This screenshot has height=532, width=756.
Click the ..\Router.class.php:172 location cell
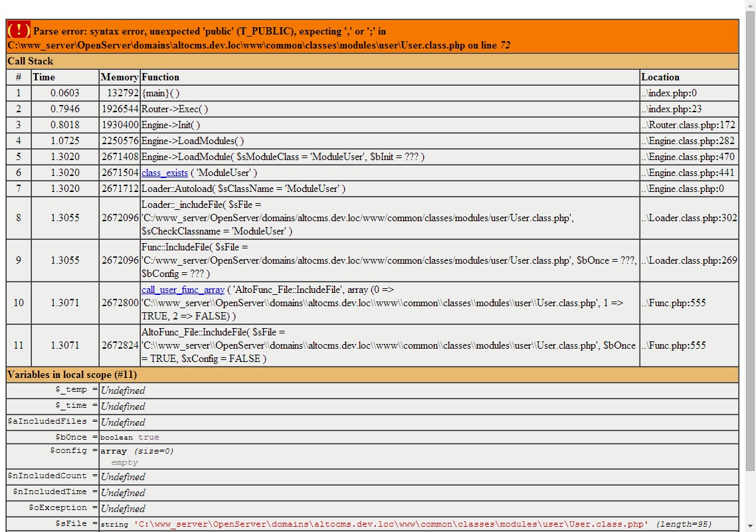click(688, 125)
